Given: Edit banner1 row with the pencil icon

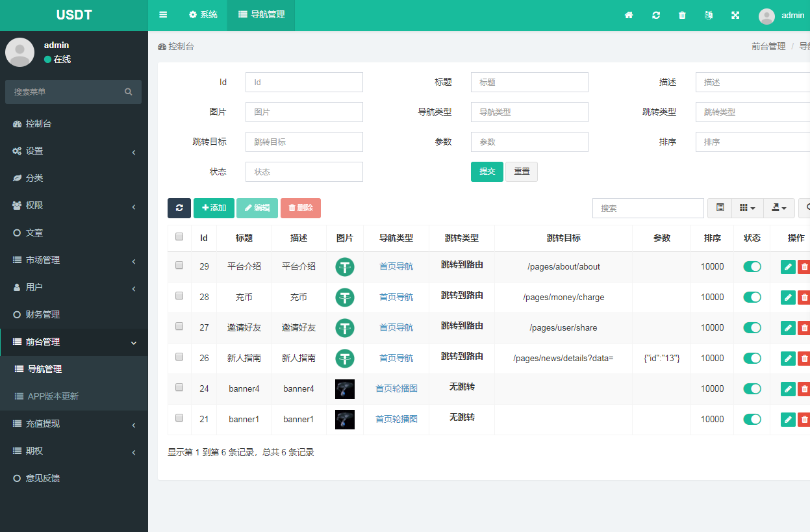Looking at the screenshot, I should [x=788, y=419].
